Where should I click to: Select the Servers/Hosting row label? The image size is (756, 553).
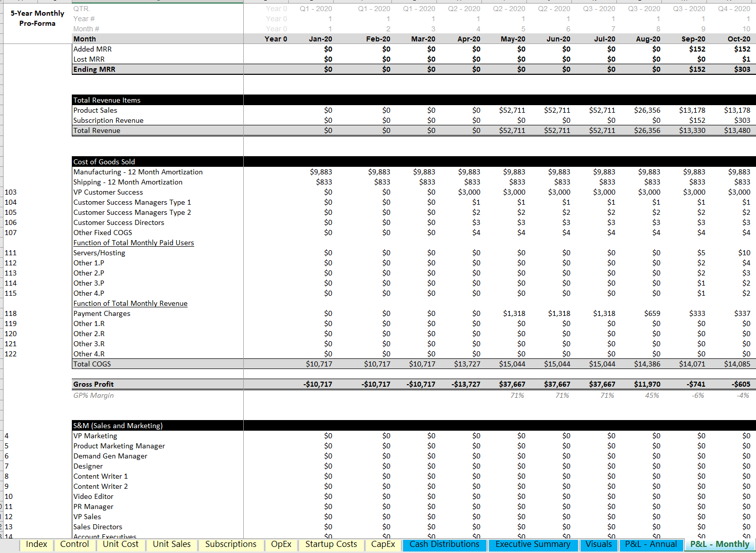[99, 253]
